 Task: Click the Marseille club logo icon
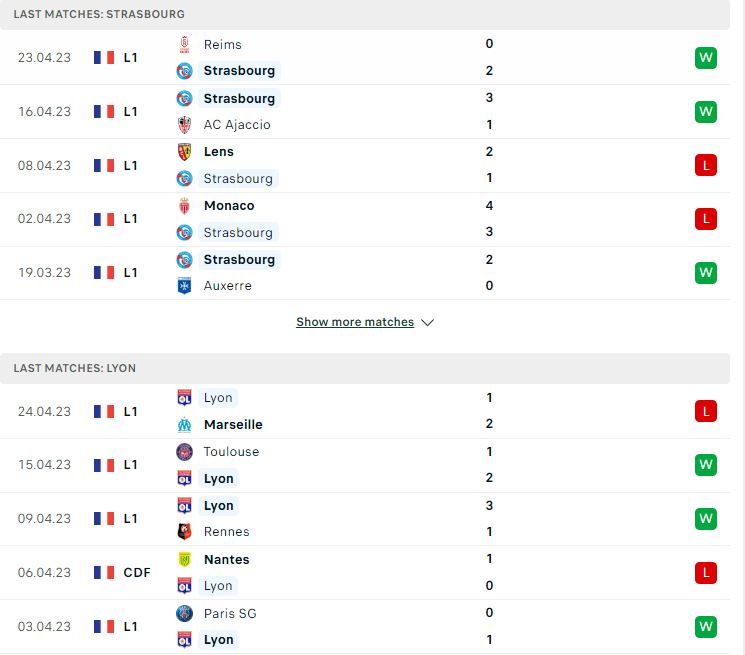click(184, 424)
